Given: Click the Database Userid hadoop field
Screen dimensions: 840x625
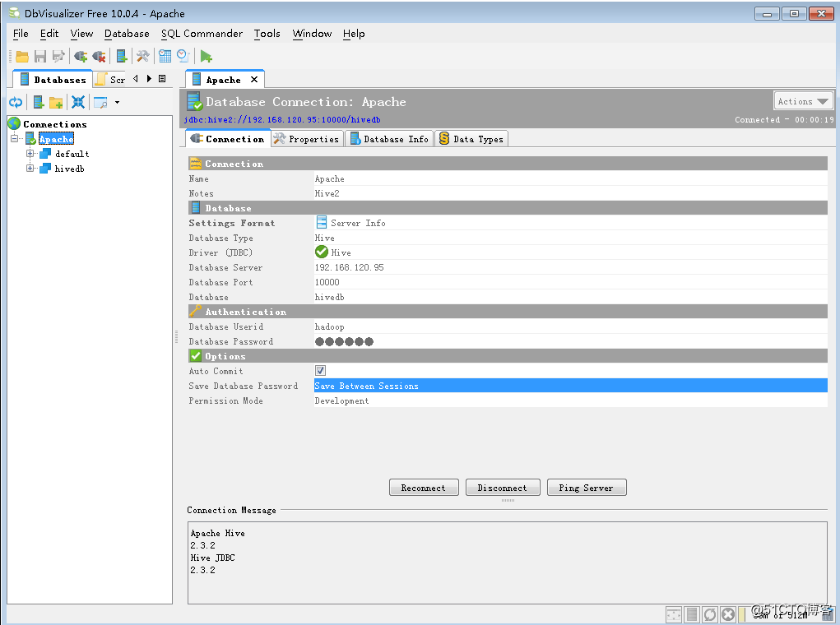Looking at the screenshot, I should click(x=570, y=326).
